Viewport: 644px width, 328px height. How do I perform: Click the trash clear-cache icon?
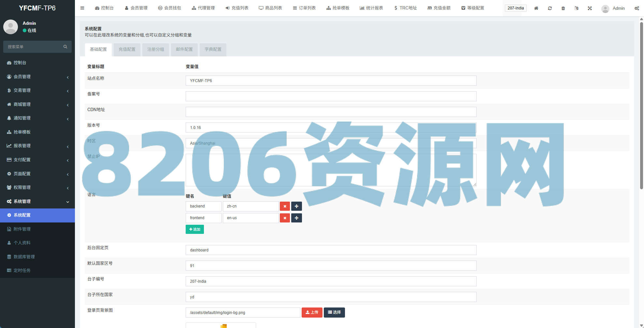(x=563, y=8)
